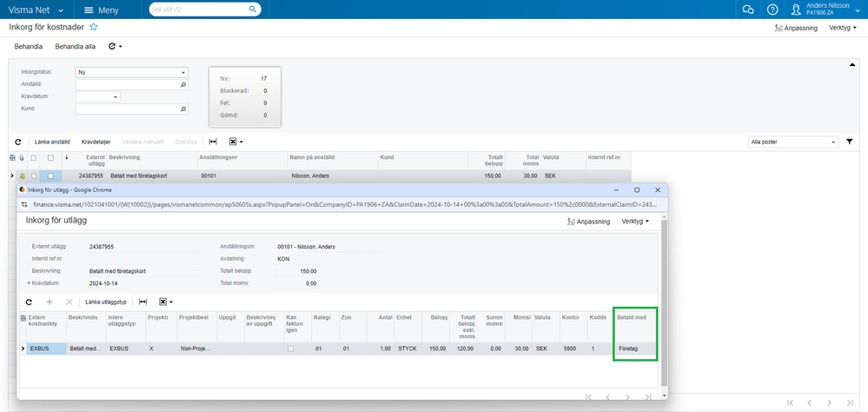Open Verktyg menu in the Inkorg för utlägg popup
Image resolution: width=868 pixels, height=412 pixels.
(635, 222)
